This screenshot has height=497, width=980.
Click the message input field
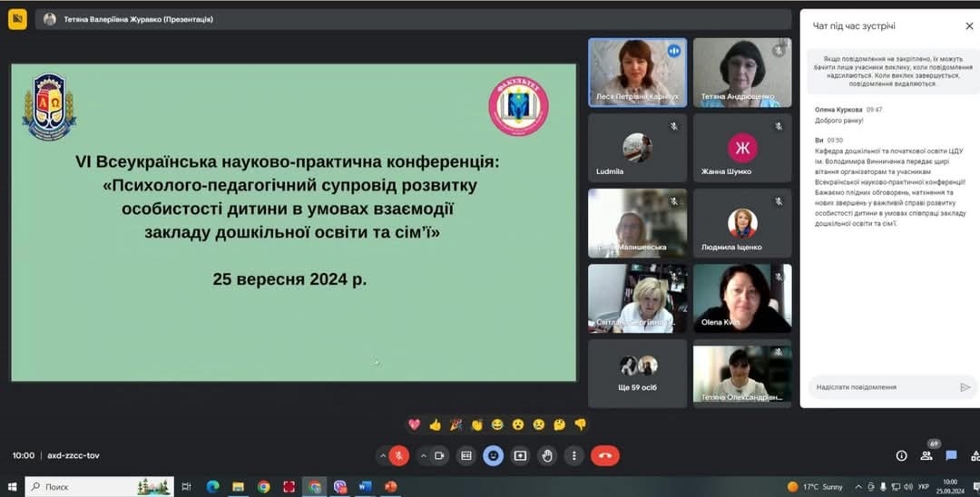(x=880, y=387)
